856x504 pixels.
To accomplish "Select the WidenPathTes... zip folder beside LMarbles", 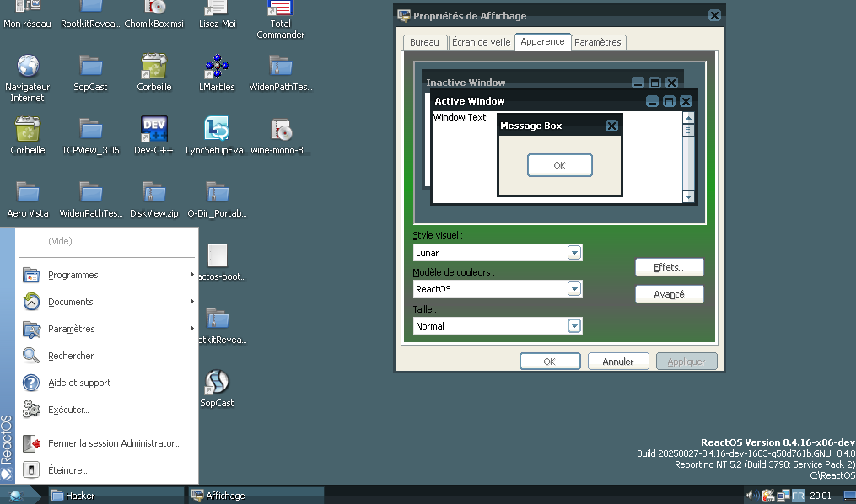I will [x=281, y=66].
